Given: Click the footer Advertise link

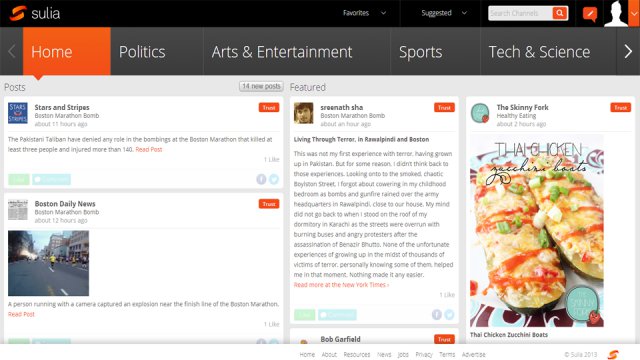Looking at the screenshot, I should [473, 355].
